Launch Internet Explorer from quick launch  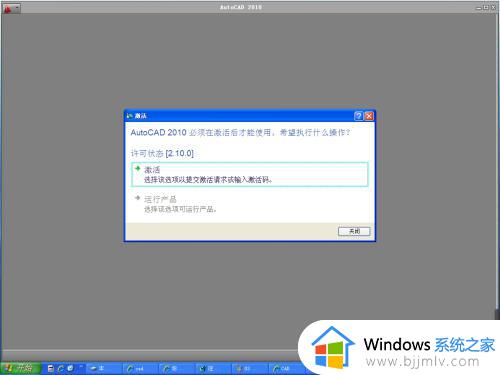click(x=61, y=368)
